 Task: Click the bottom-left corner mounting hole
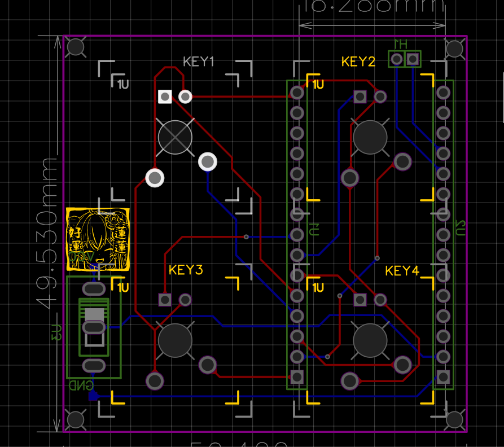click(76, 419)
